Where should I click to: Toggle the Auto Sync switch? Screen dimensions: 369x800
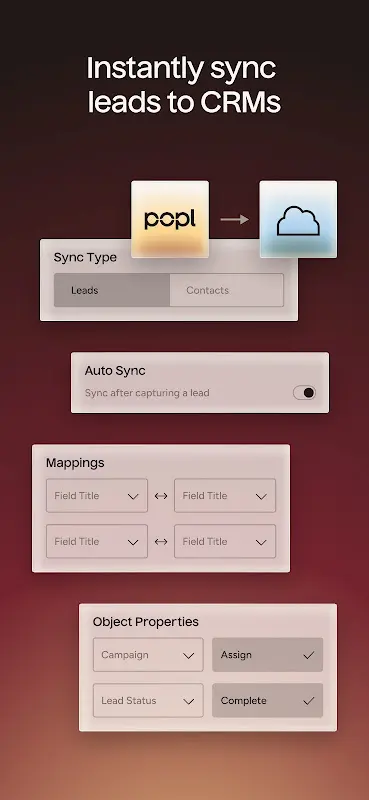tap(304, 392)
